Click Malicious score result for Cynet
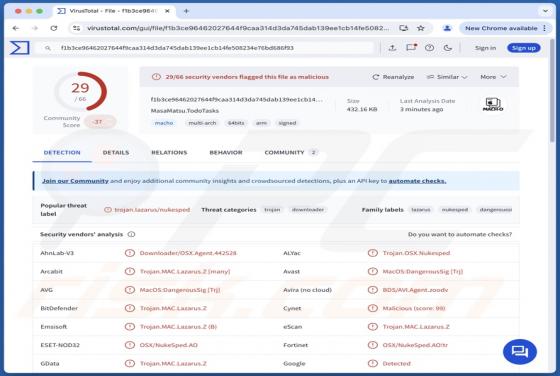Screen dimensions: 560x376 414,308
